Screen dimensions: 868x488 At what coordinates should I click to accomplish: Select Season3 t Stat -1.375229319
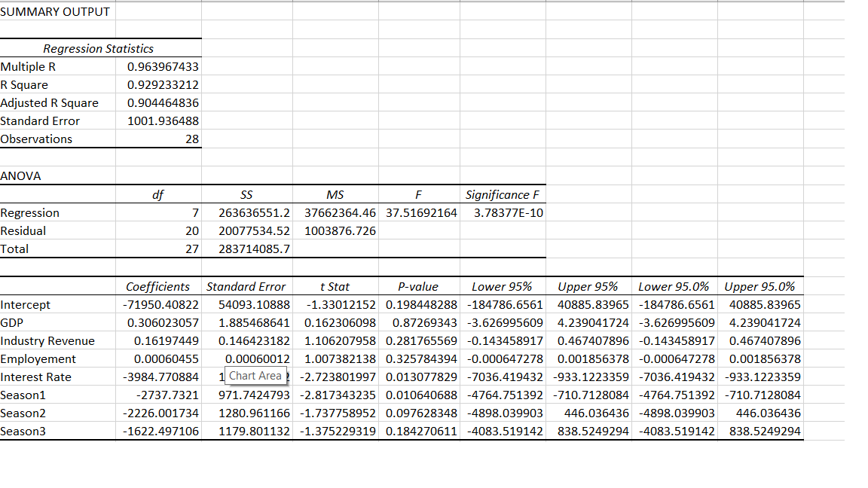coord(335,431)
